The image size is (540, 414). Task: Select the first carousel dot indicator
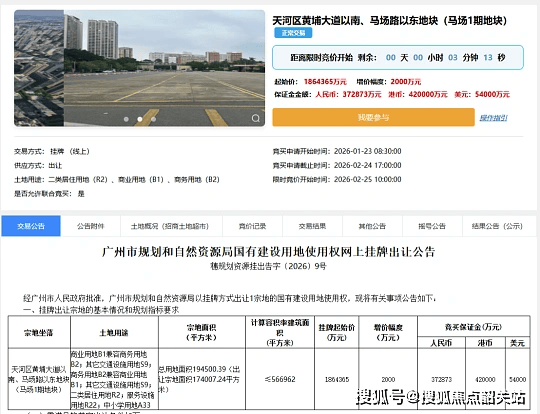126,119
